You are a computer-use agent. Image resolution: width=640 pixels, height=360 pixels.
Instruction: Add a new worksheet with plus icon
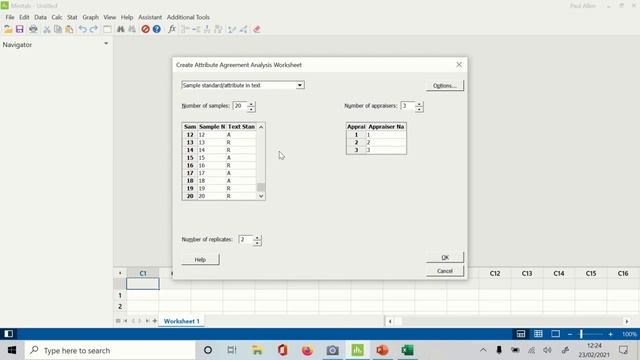point(155,321)
